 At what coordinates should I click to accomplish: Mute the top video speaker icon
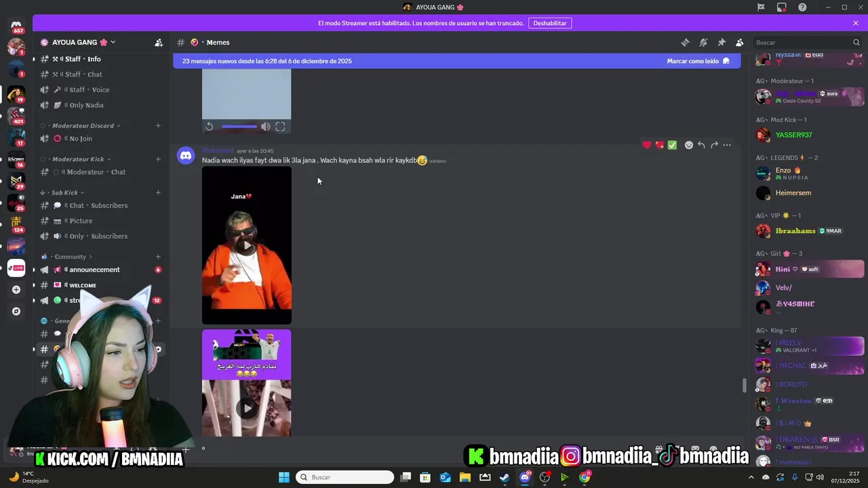(x=266, y=127)
